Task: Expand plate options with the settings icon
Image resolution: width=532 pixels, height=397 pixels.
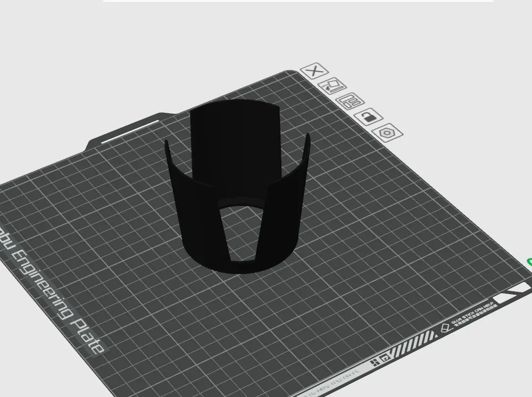Action: click(387, 133)
